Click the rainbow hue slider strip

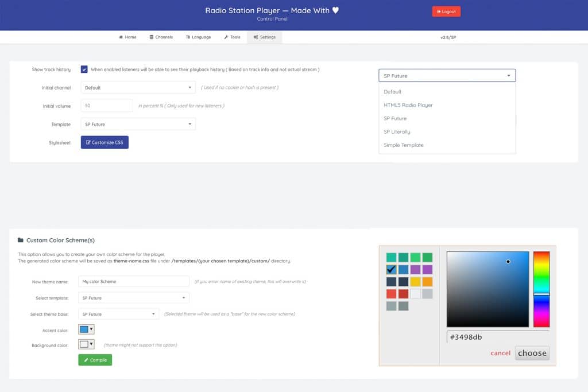(x=541, y=289)
